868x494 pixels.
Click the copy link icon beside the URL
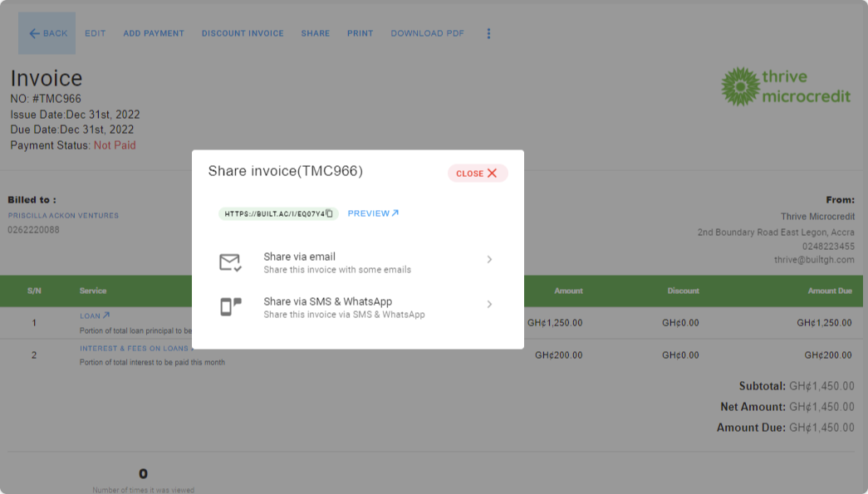click(330, 214)
